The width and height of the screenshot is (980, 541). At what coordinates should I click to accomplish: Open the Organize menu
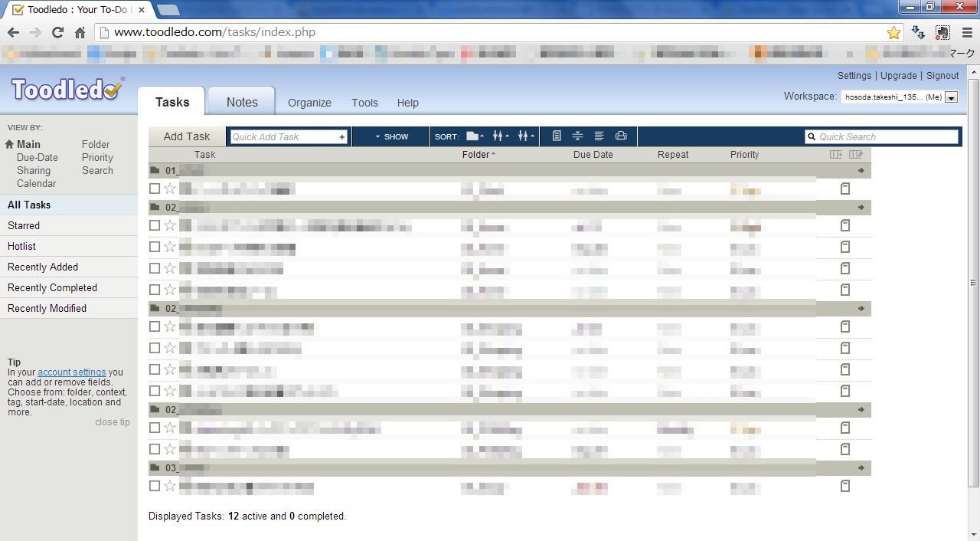[x=309, y=103]
